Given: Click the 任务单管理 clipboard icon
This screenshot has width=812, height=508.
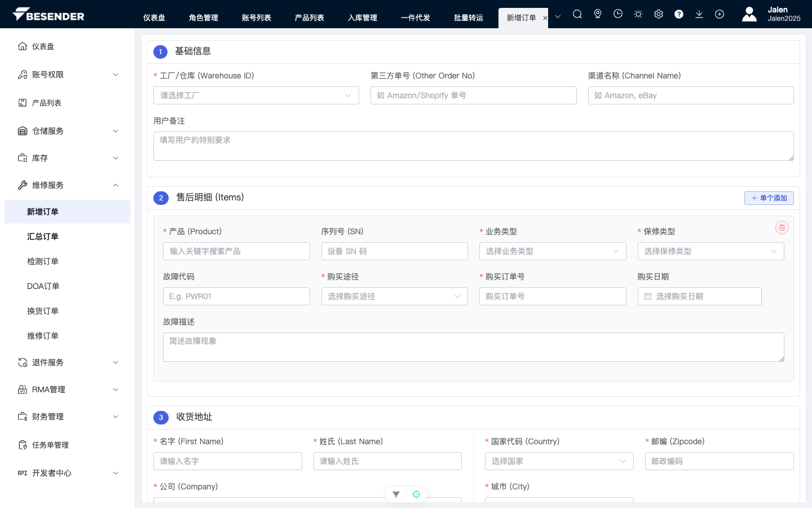Looking at the screenshot, I should (x=23, y=445).
